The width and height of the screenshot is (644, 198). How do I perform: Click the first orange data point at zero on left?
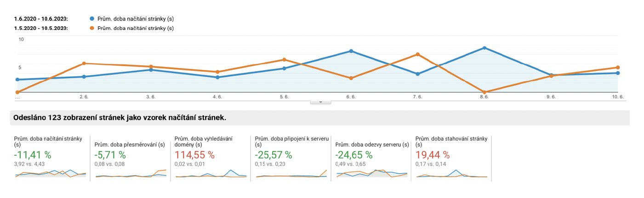pos(17,92)
